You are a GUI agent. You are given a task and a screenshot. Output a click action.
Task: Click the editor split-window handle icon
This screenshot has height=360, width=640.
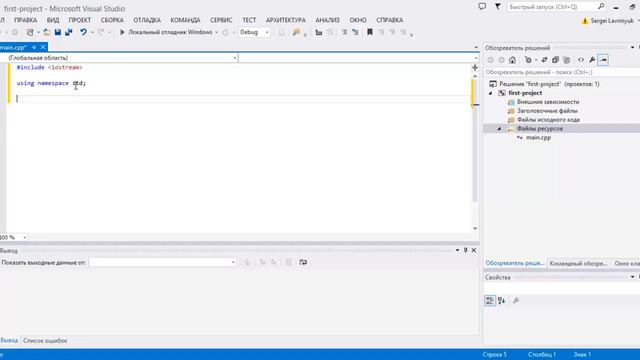point(475,68)
